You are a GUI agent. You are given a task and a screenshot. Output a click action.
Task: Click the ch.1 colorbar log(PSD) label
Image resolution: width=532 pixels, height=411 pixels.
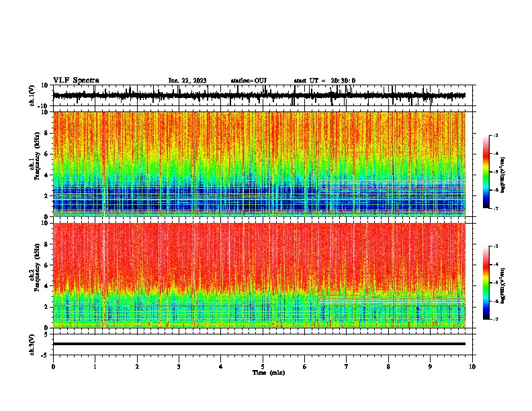[502, 175]
